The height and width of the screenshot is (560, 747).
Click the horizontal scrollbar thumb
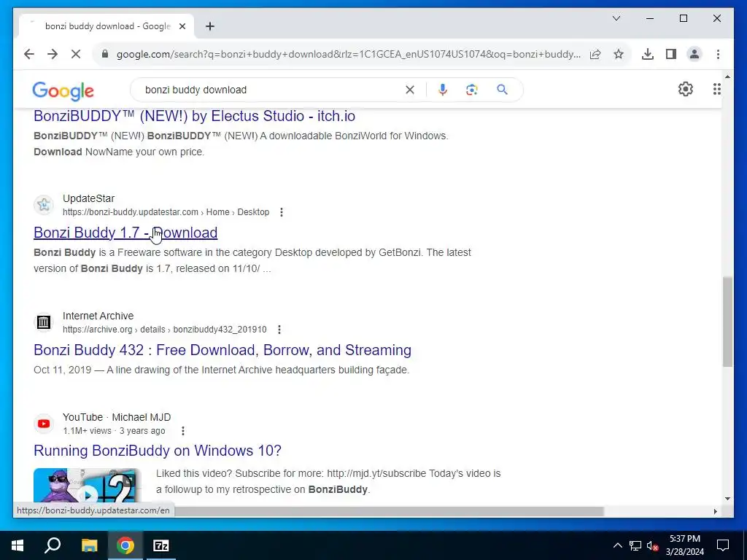(388, 511)
